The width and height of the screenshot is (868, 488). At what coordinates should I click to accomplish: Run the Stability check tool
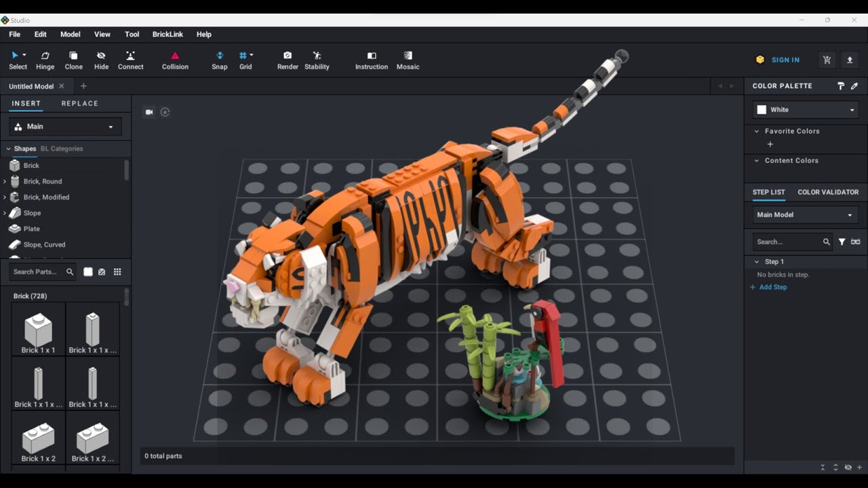tap(317, 60)
